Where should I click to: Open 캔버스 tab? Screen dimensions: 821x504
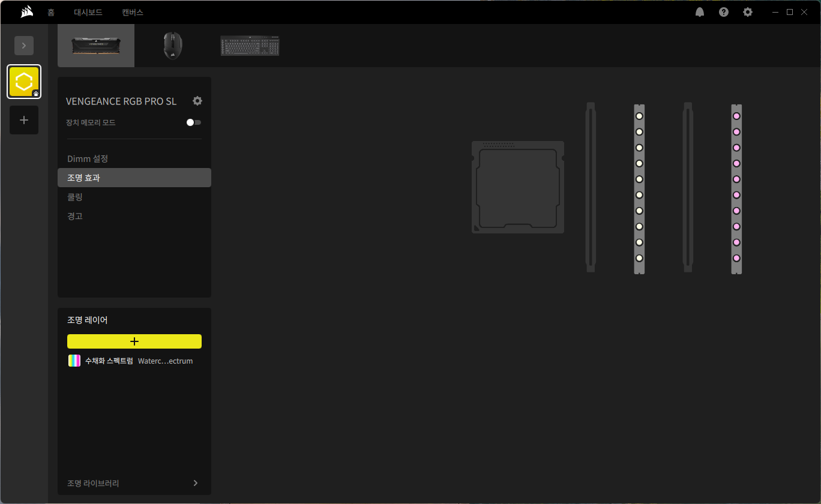coord(133,12)
